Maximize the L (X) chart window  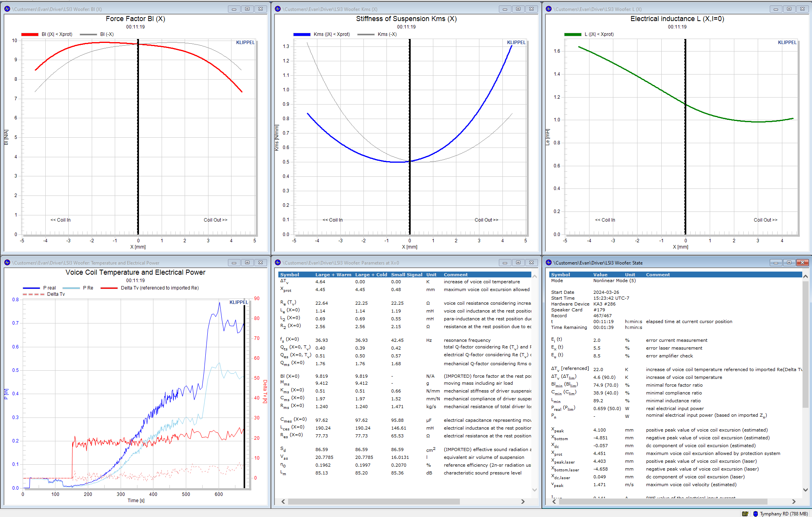[x=789, y=9]
